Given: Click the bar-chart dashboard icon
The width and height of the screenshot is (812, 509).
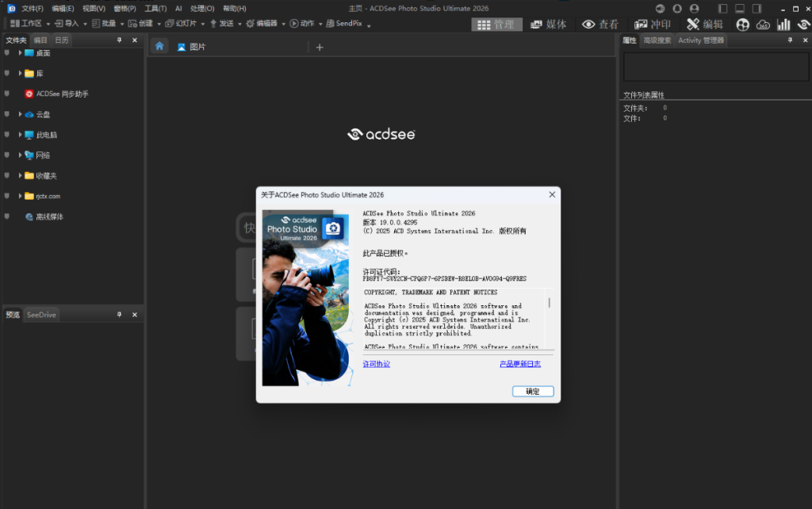Looking at the screenshot, I should pyautogui.click(x=783, y=25).
